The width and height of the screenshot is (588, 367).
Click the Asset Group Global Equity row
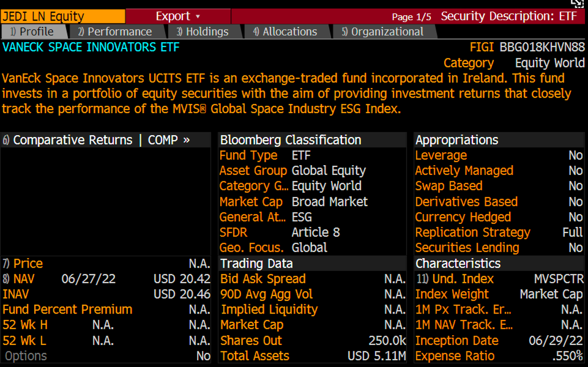coord(312,171)
